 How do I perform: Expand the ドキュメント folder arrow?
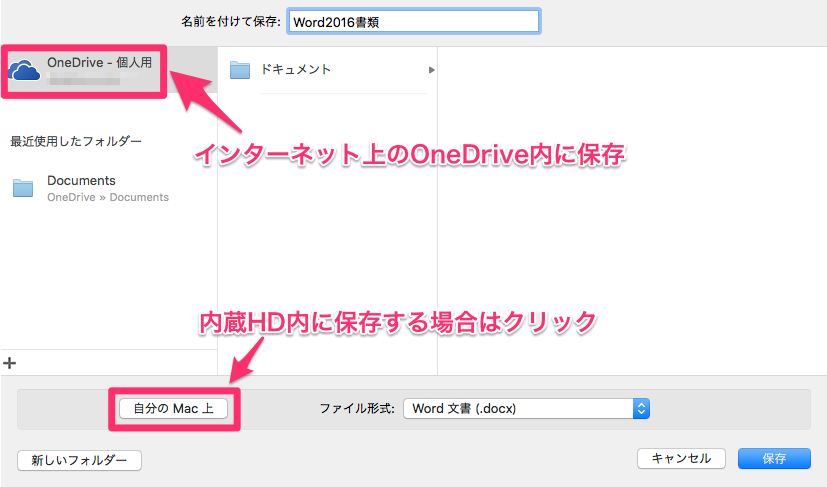tap(431, 70)
